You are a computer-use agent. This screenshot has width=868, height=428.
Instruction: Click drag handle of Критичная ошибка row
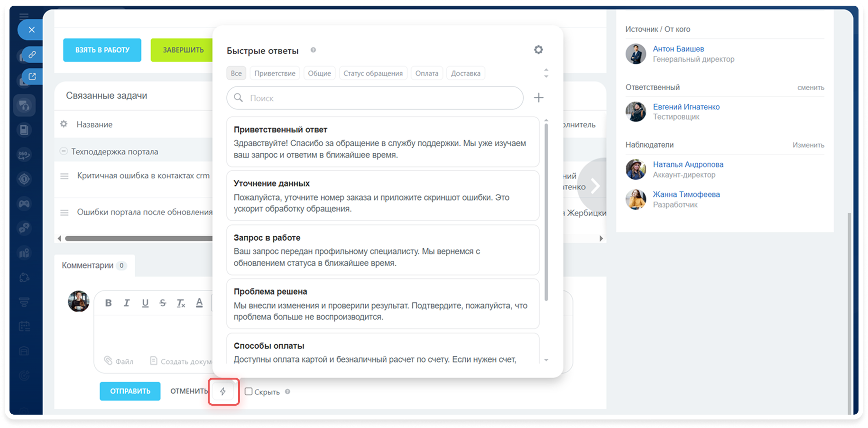pos(65,176)
